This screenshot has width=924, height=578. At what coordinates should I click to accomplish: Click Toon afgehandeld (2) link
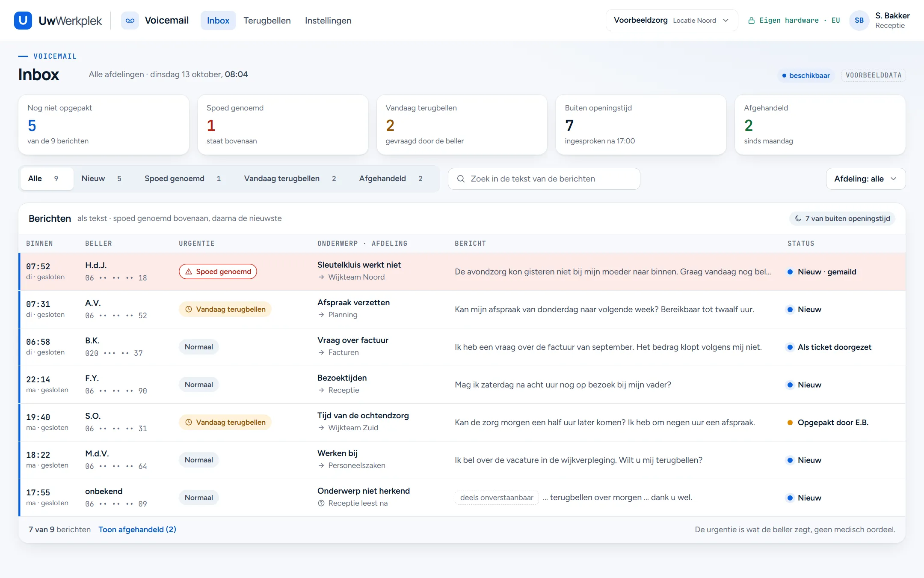point(137,530)
